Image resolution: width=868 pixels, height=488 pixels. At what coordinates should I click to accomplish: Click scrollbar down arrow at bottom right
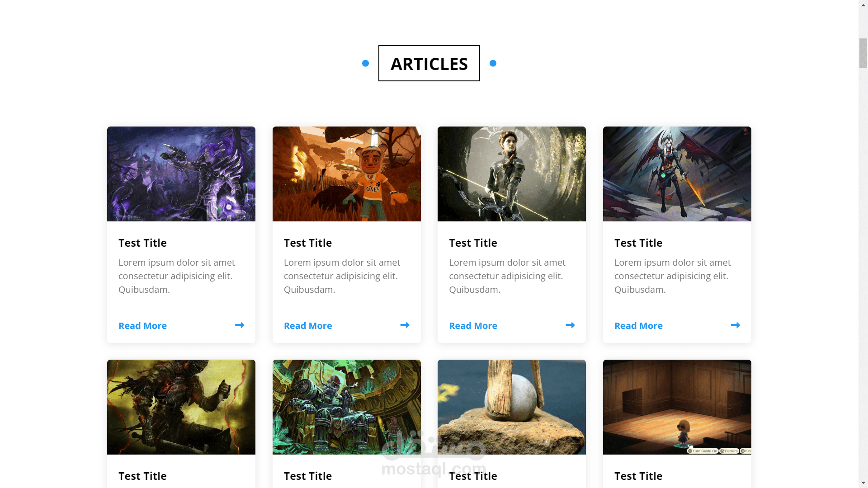point(863,483)
